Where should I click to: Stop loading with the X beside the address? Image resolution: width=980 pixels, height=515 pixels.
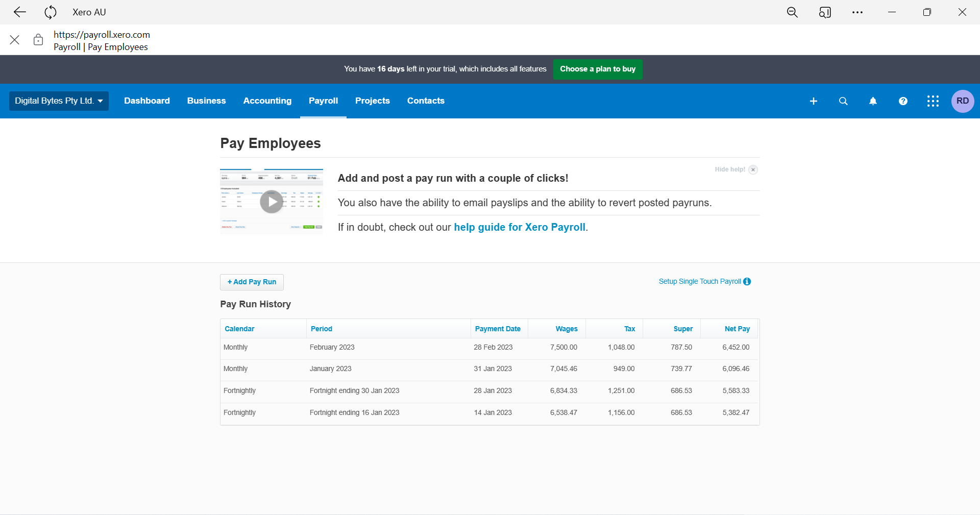[15, 40]
